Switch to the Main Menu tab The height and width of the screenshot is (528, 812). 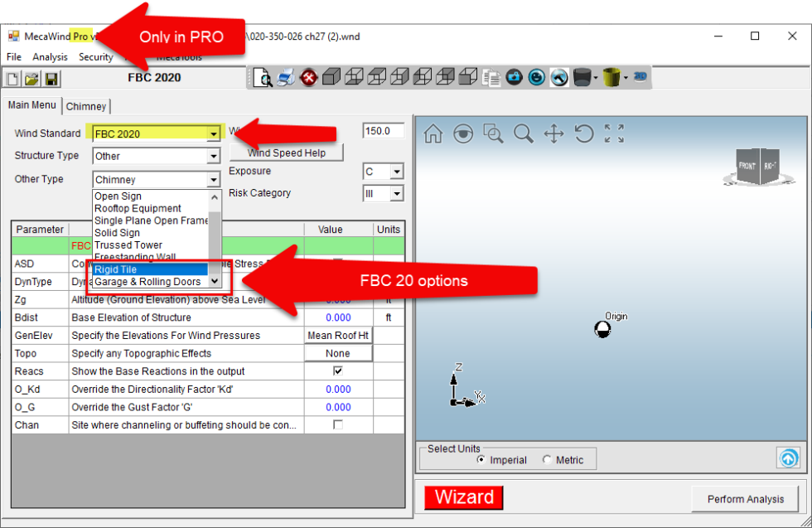pos(32,105)
